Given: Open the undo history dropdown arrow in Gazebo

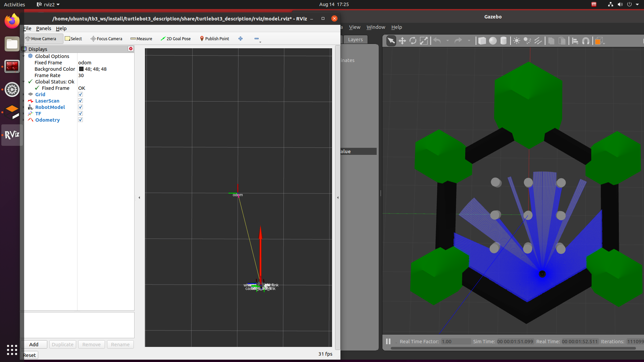Looking at the screenshot, I should 447,41.
